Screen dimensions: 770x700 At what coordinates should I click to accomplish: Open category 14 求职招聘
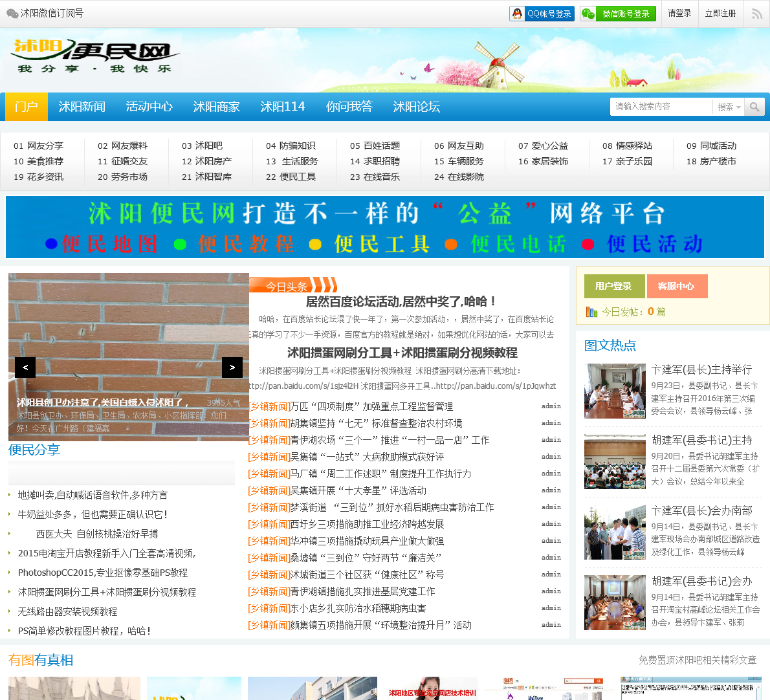tap(375, 161)
